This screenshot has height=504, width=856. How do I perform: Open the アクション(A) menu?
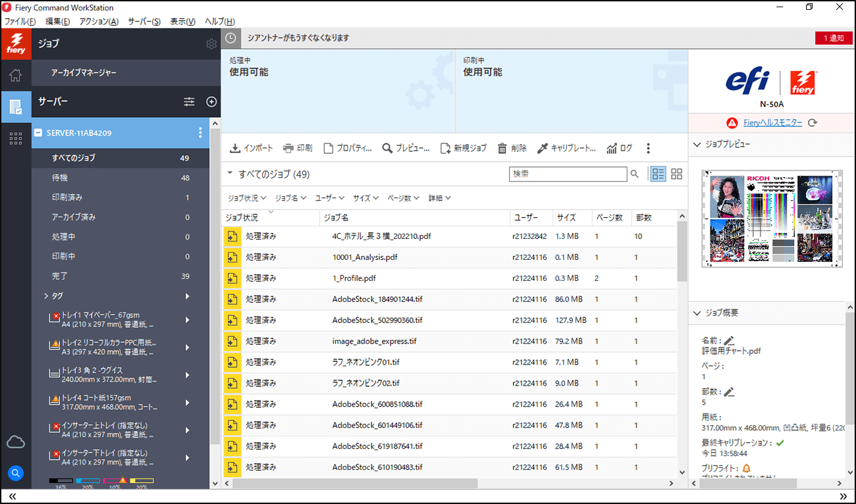point(99,22)
